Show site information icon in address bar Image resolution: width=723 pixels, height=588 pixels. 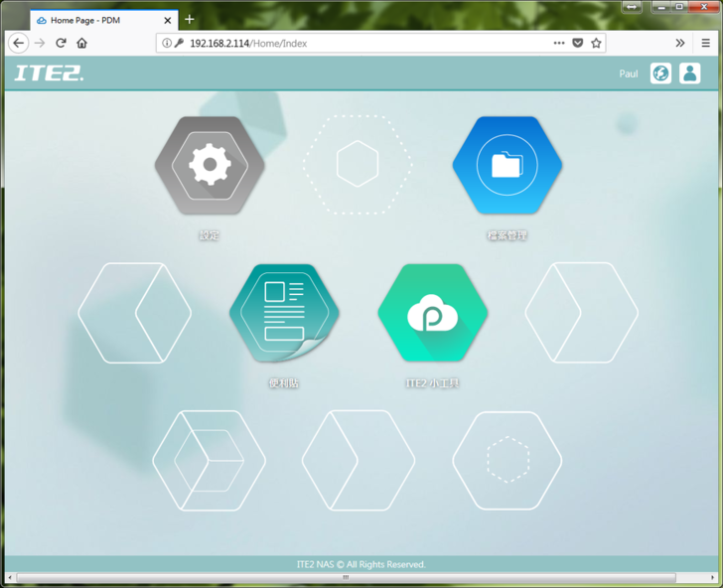coord(167,43)
